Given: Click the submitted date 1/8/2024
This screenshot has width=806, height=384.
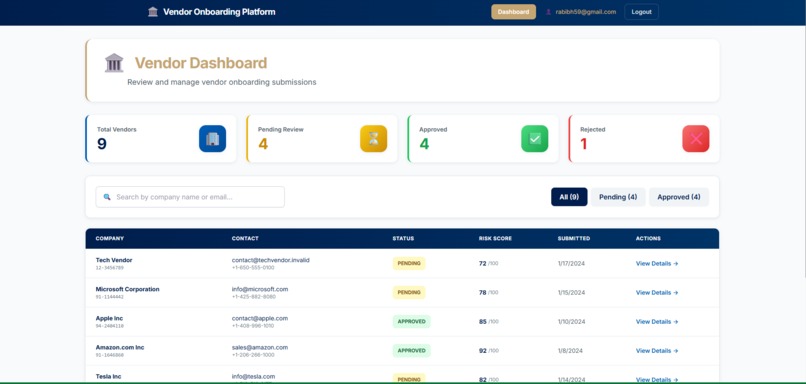Looking at the screenshot, I should (x=570, y=351).
